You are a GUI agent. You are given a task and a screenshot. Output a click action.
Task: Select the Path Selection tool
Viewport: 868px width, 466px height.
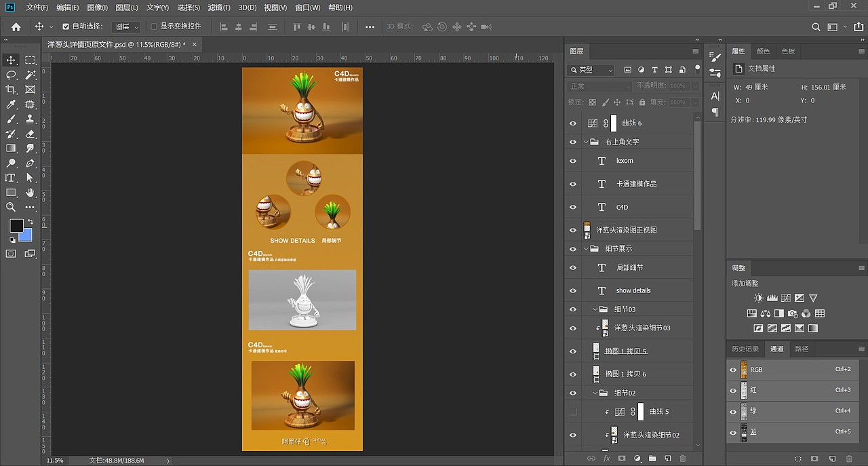[31, 178]
